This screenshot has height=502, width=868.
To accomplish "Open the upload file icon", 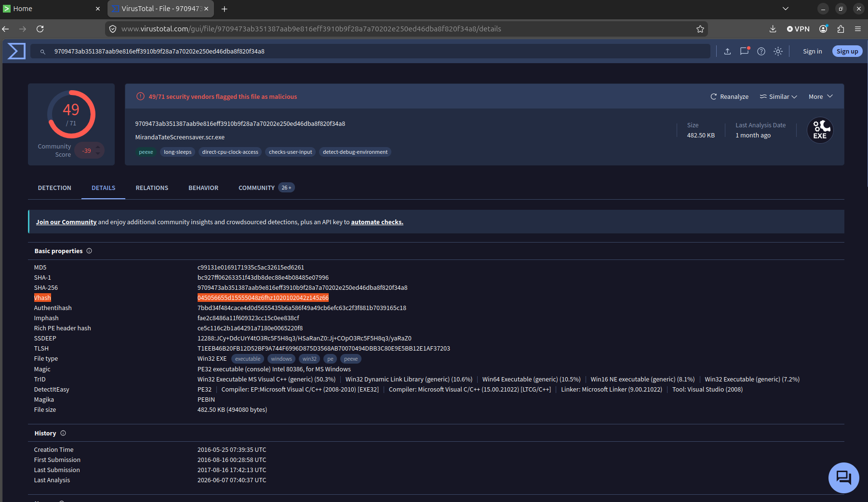I will [x=727, y=51].
